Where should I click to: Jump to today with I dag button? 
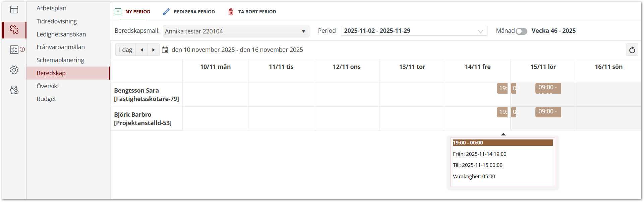click(x=126, y=50)
